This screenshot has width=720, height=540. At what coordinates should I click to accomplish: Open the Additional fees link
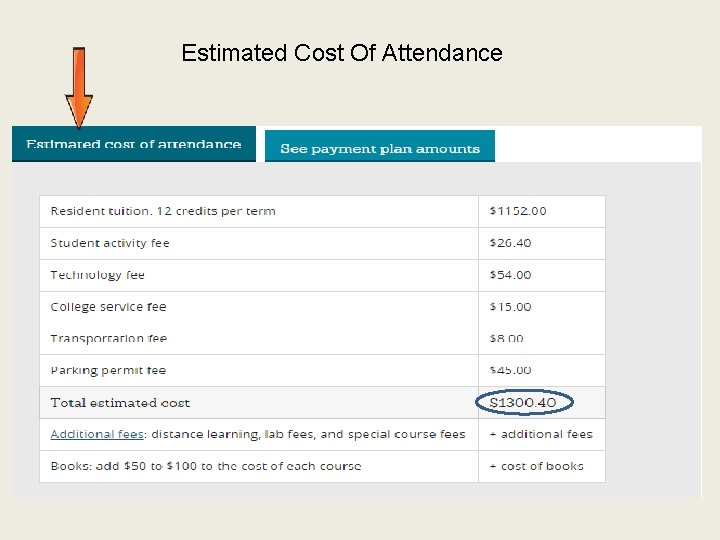pyautogui.click(x=97, y=434)
